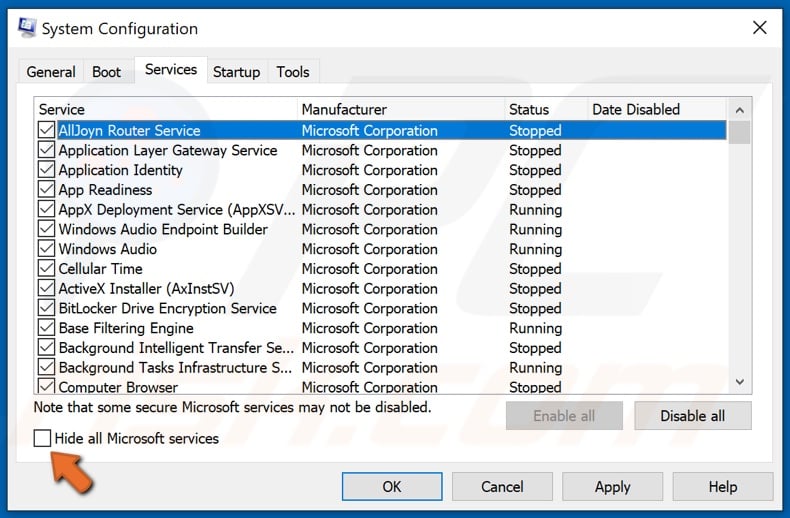Image resolution: width=790 pixels, height=518 pixels.
Task: Confirm with the OK button
Action: pos(392,486)
